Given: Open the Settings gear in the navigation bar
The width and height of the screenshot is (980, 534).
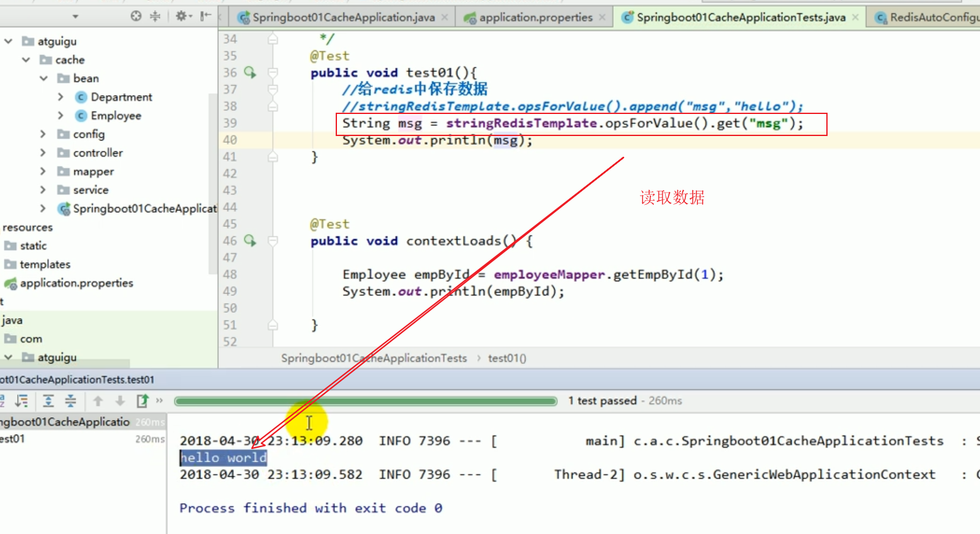Looking at the screenshot, I should pos(181,16).
